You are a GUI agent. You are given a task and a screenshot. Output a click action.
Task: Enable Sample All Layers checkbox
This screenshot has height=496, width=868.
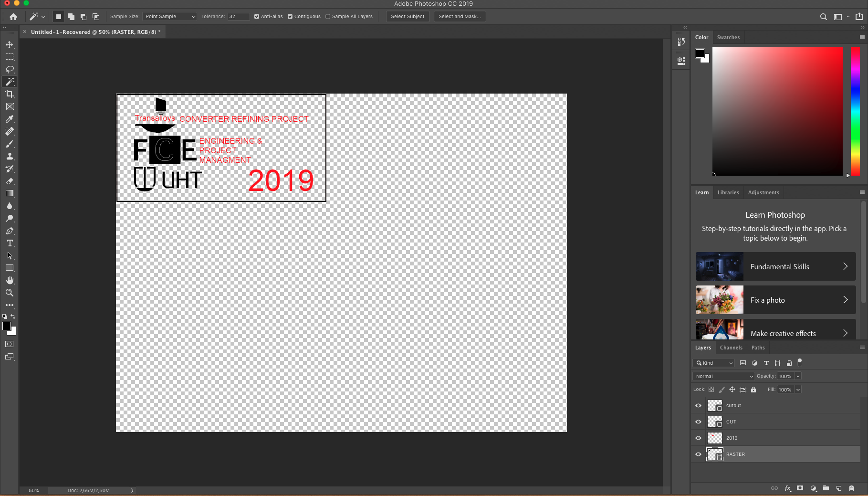tap(328, 17)
